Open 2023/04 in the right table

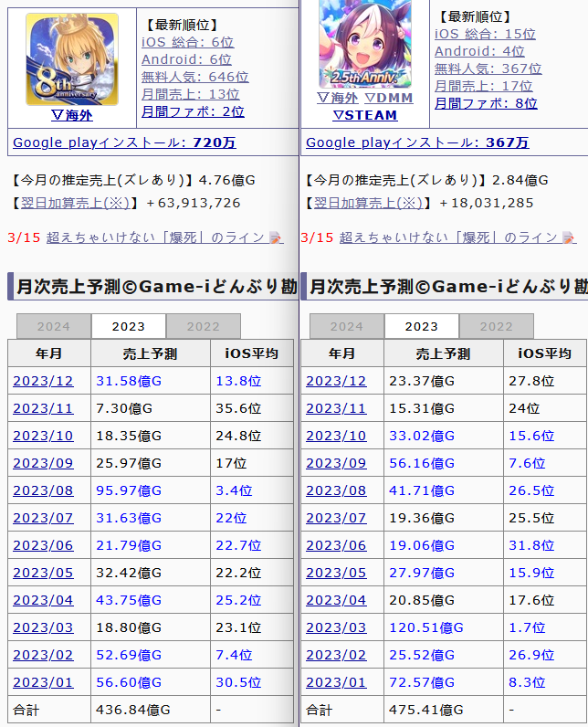point(336,600)
